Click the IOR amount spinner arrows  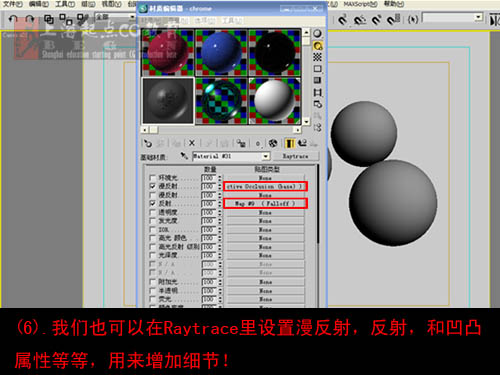(220, 230)
